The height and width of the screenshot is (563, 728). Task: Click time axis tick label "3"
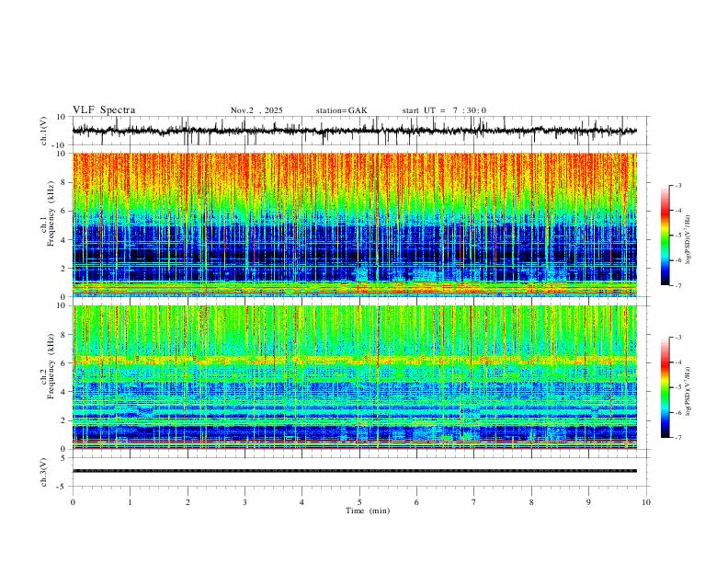tap(245, 502)
